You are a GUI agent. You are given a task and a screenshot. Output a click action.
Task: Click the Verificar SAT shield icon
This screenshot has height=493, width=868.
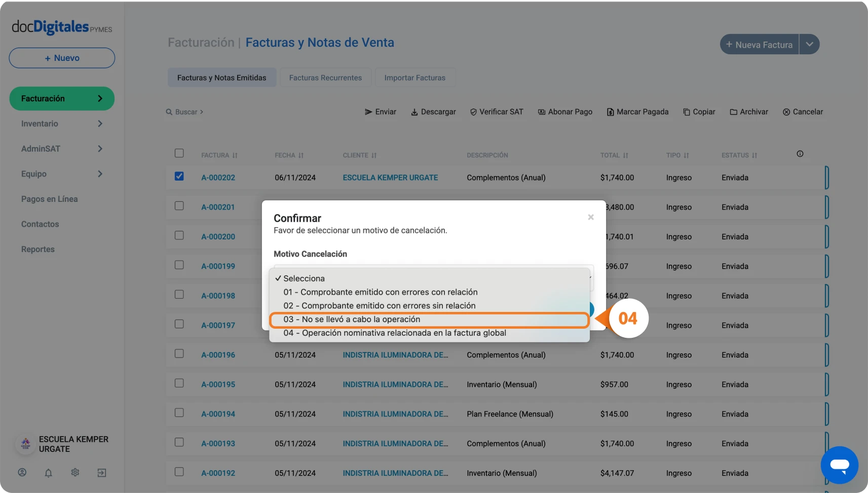tap(473, 112)
